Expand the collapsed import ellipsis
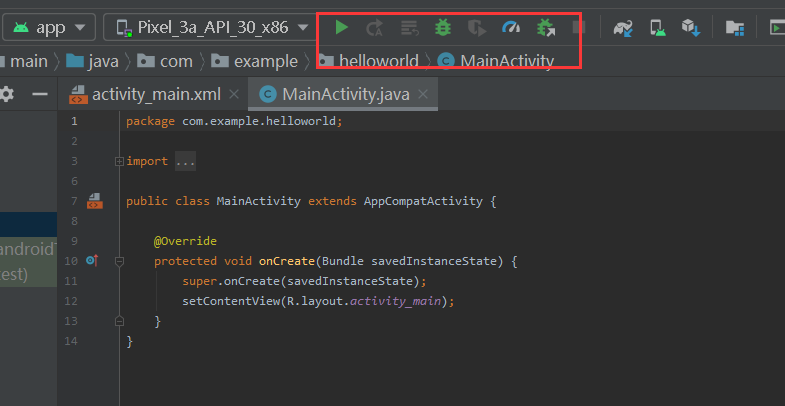785x406 pixels. point(185,161)
